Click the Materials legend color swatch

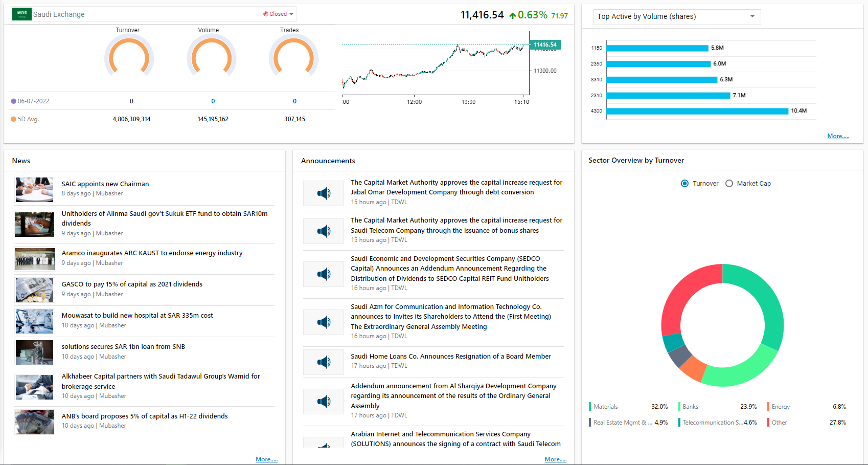[x=590, y=407]
